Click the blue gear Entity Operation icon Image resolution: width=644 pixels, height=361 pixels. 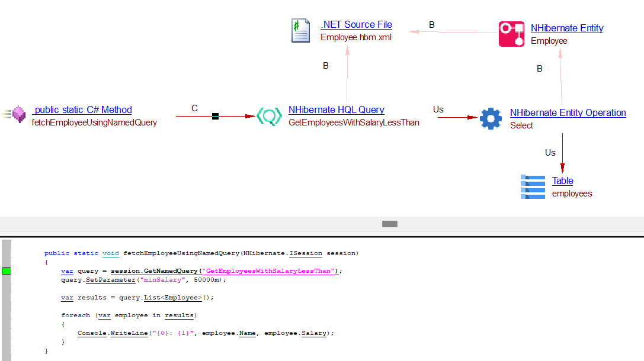point(491,118)
